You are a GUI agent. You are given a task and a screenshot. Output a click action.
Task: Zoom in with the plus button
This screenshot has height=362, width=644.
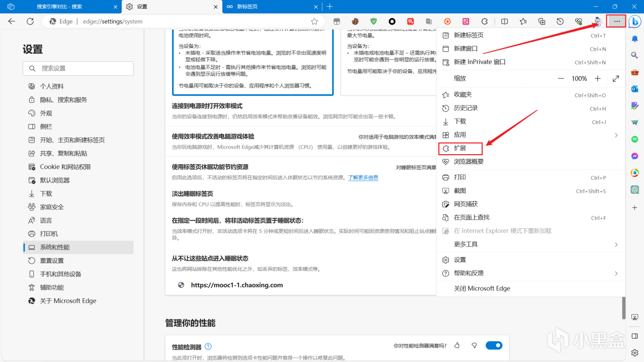598,79
